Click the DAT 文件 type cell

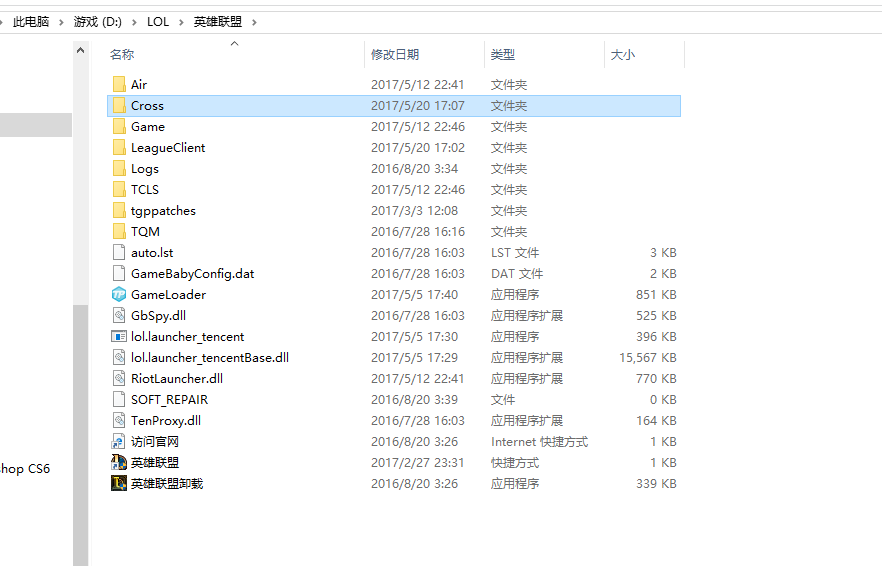point(517,274)
